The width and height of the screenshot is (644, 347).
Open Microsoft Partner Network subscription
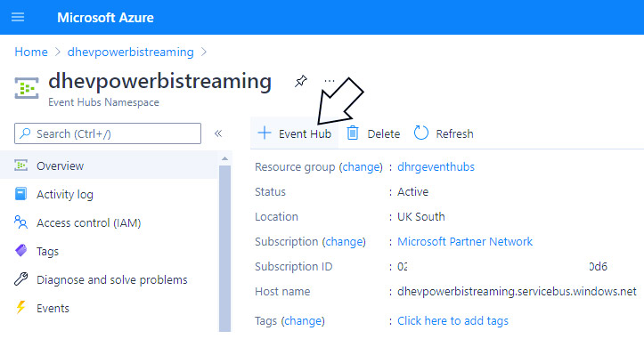[465, 242]
